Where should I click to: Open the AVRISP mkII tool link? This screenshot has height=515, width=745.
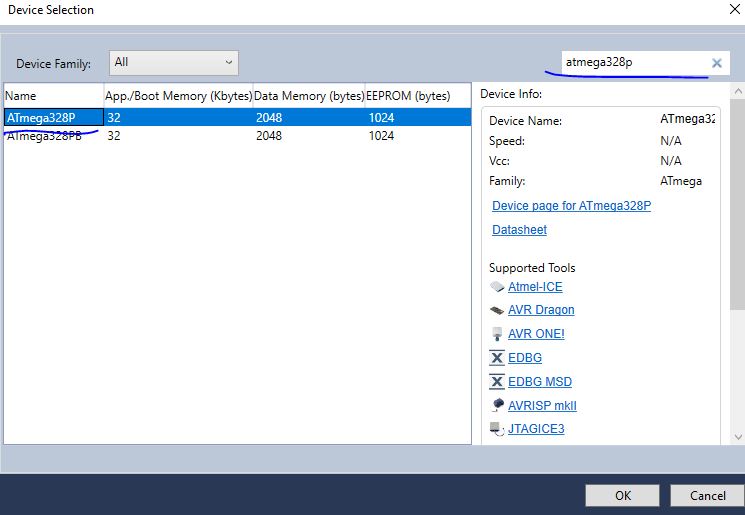click(x=542, y=406)
